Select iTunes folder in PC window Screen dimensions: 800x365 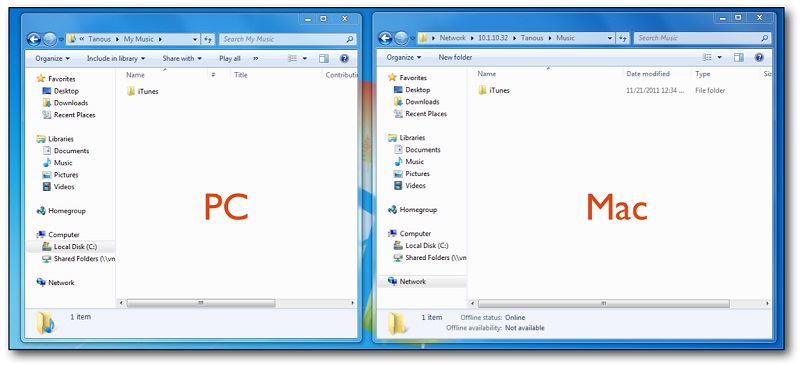point(143,92)
